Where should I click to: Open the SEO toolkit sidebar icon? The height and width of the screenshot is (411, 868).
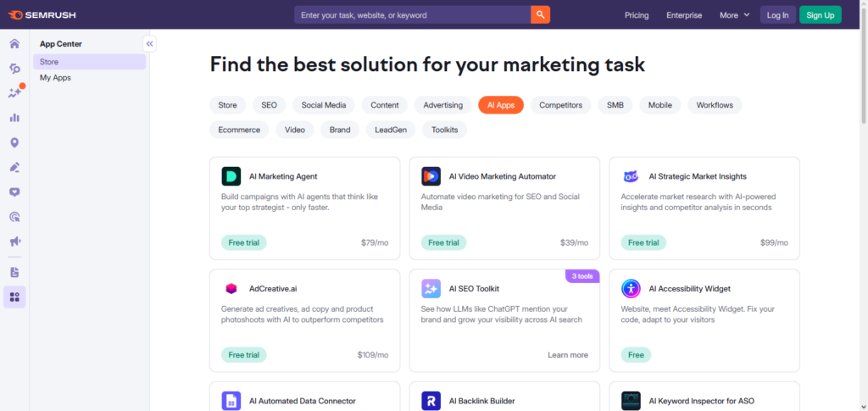tap(14, 69)
